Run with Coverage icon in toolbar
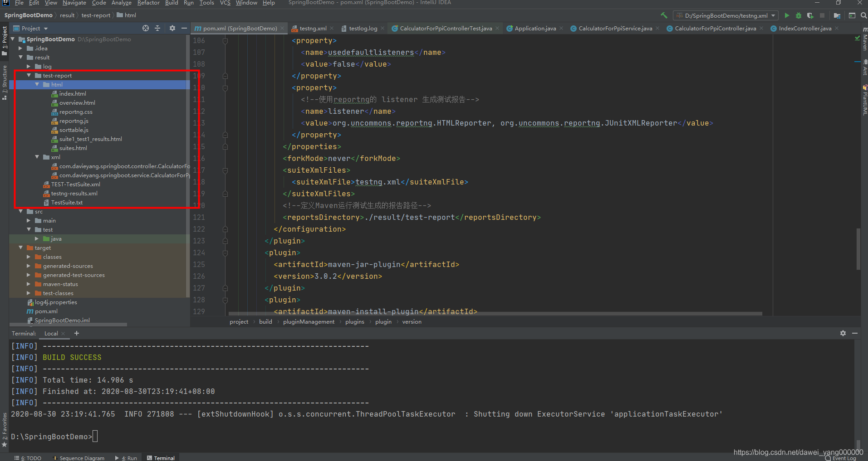The image size is (868, 461). pyautogui.click(x=810, y=15)
